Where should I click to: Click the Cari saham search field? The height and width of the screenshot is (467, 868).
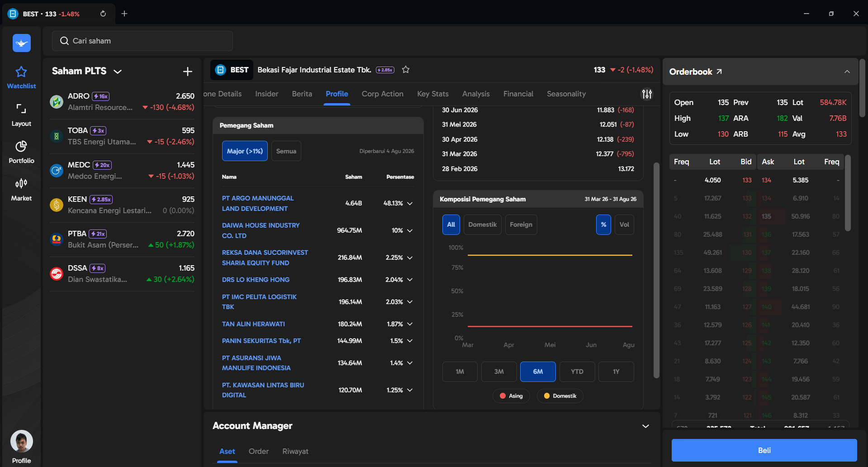coord(142,41)
